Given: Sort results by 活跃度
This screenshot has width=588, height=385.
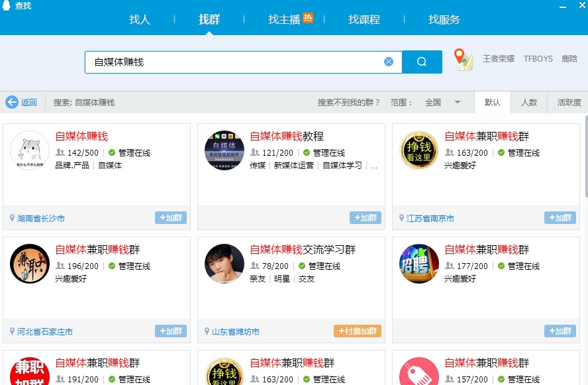Looking at the screenshot, I should (x=567, y=103).
